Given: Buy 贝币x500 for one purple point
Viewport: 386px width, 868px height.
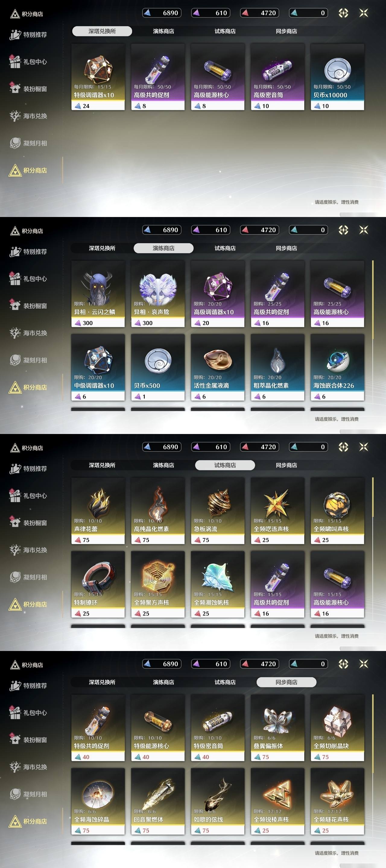Looking at the screenshot, I should [158, 367].
